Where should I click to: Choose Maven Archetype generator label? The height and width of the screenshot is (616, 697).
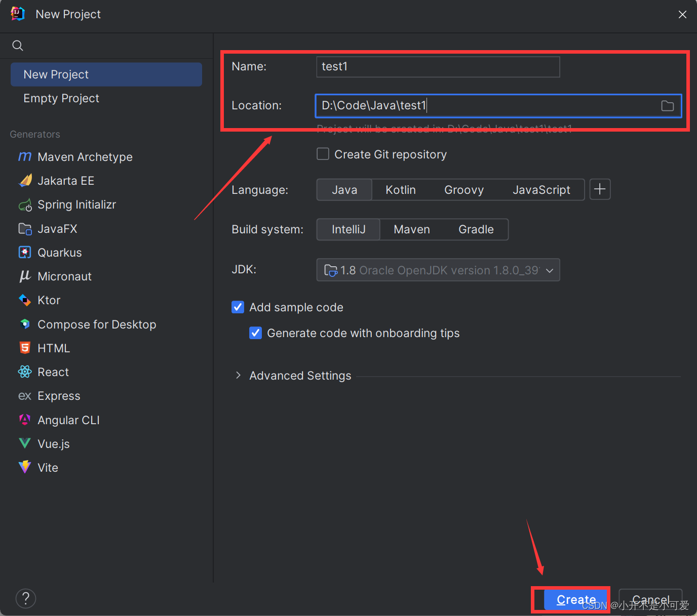[x=85, y=157]
